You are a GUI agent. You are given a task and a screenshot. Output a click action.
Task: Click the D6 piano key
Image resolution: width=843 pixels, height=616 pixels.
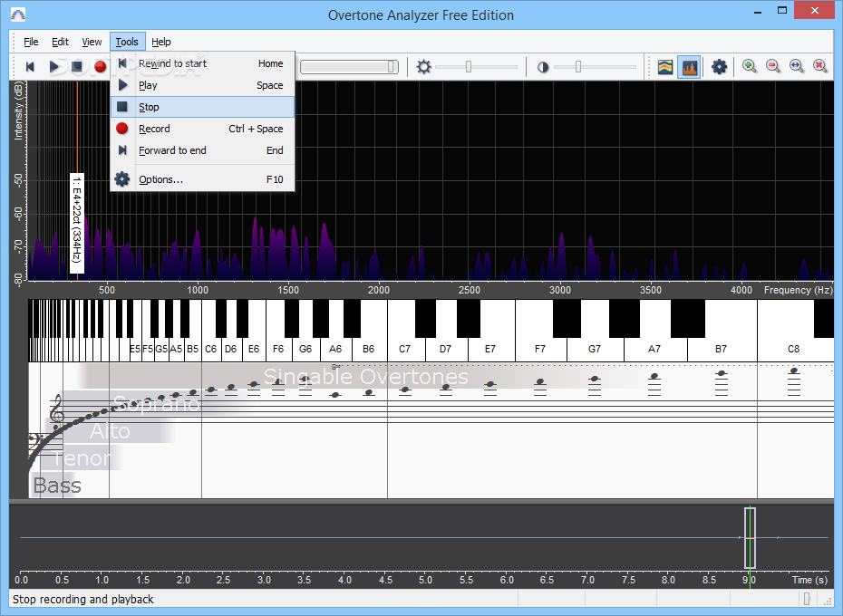tap(230, 349)
